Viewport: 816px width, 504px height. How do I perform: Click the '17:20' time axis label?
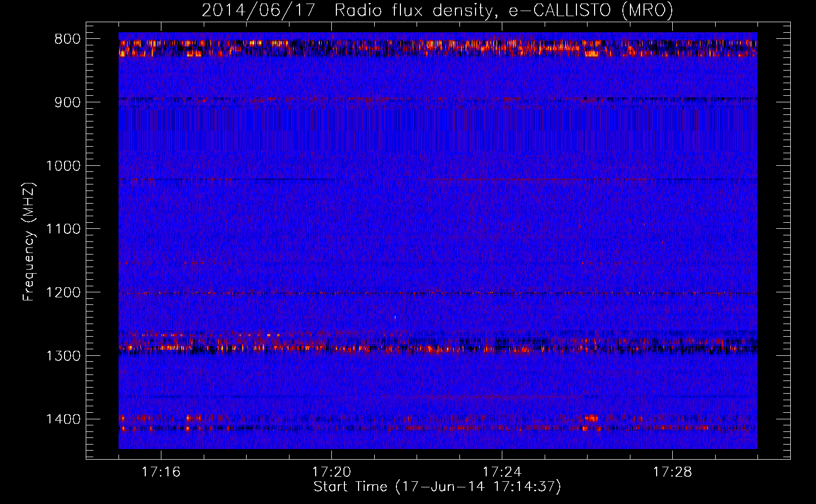[331, 472]
